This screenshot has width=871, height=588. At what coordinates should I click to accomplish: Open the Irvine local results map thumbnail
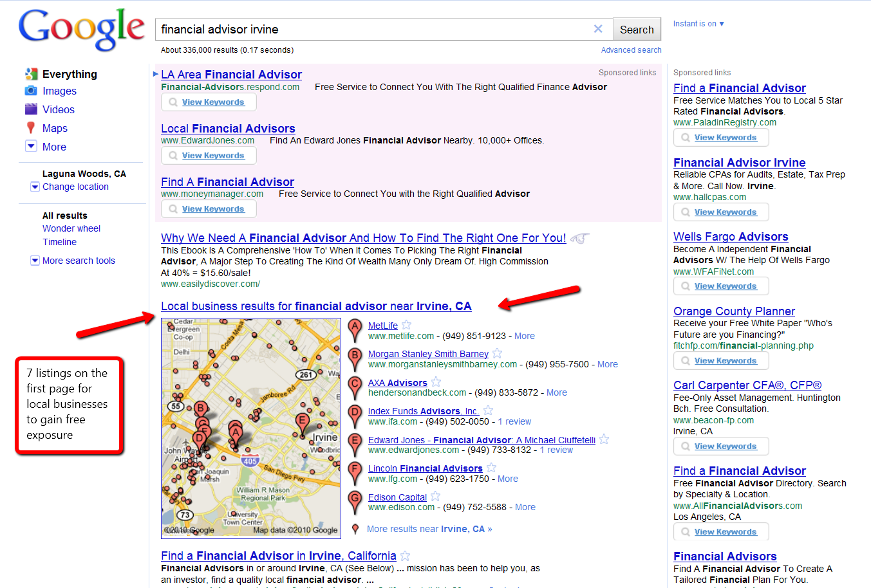pos(251,428)
